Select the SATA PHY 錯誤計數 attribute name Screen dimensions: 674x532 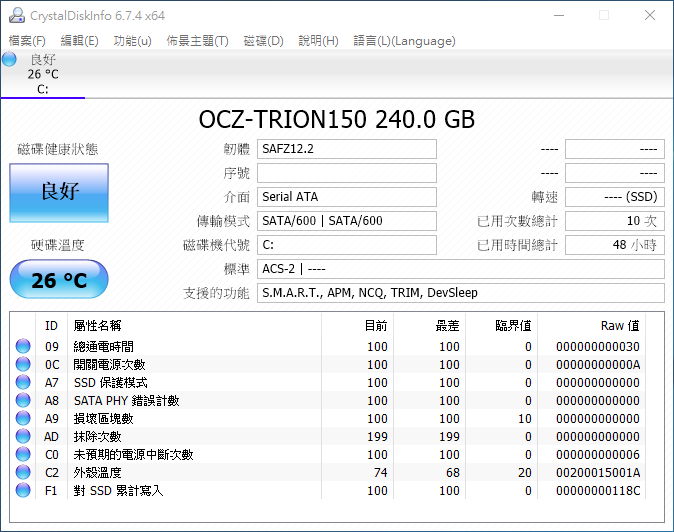(x=126, y=401)
